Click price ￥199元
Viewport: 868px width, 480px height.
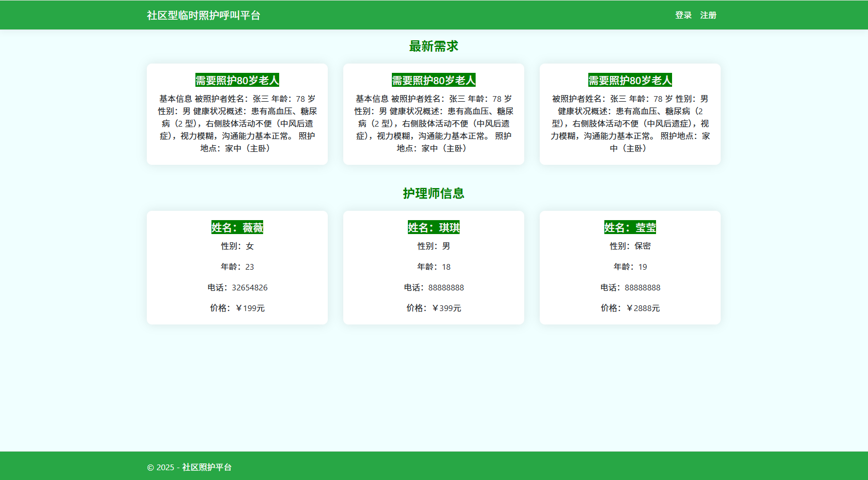coord(250,308)
